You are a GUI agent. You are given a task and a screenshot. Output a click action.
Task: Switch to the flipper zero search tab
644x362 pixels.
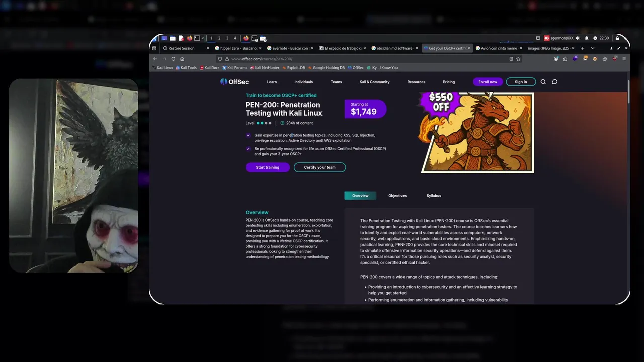point(239,48)
